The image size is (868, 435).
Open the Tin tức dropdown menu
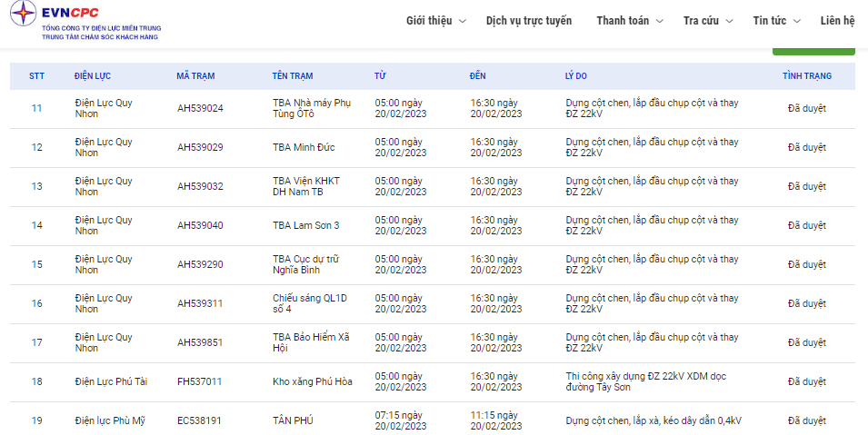777,21
